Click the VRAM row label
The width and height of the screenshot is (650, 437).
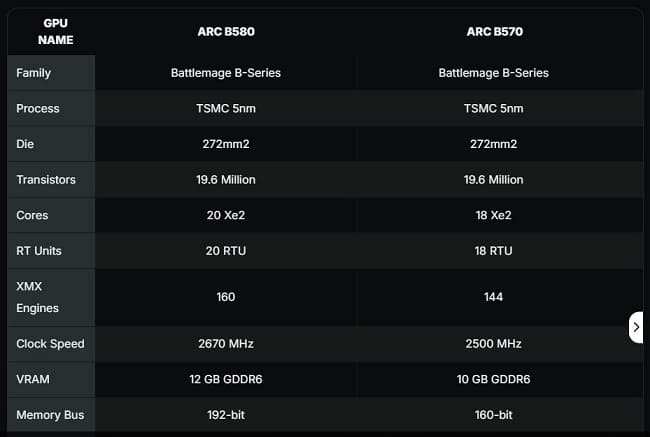click(34, 379)
